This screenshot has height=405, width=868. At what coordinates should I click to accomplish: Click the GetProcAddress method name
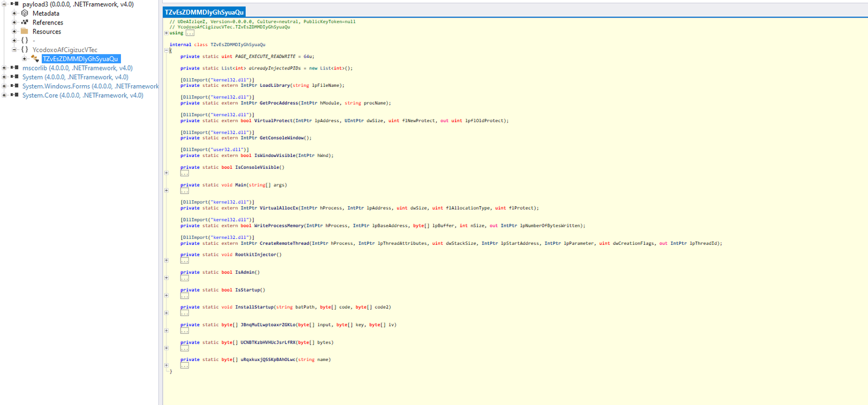click(x=279, y=103)
